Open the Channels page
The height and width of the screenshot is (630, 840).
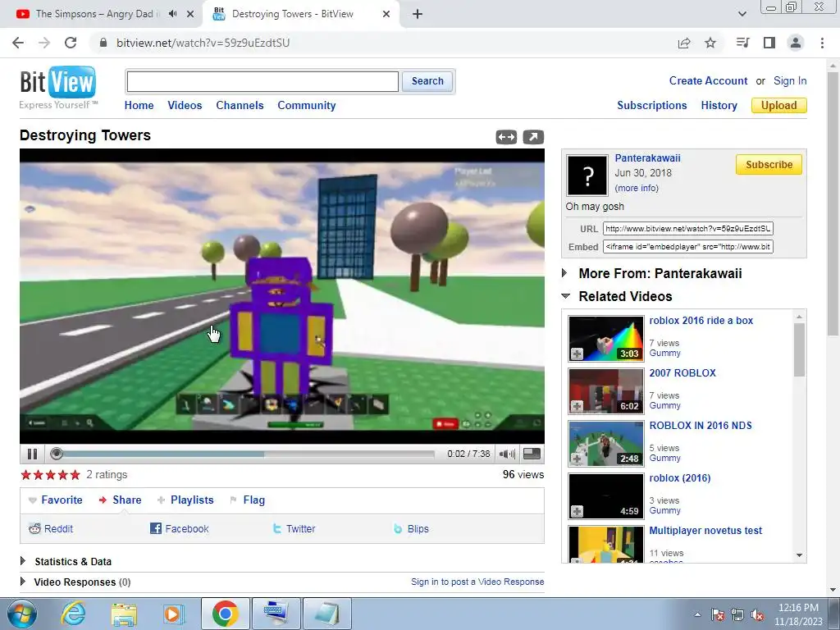(240, 106)
